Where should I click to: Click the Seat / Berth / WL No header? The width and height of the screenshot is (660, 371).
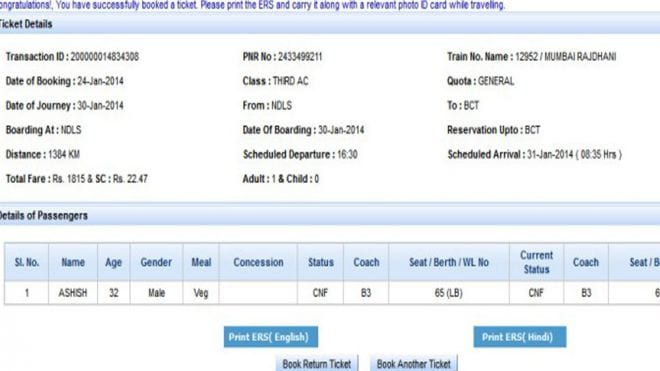(449, 262)
